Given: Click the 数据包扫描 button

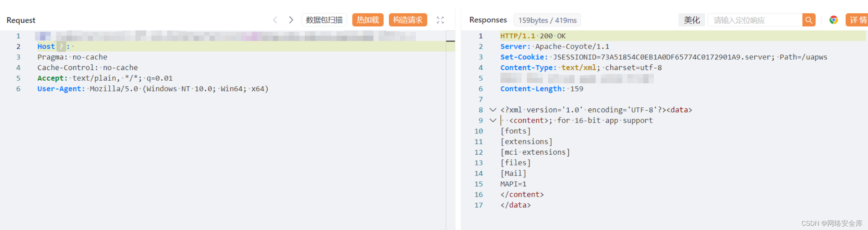Looking at the screenshot, I should (x=324, y=20).
